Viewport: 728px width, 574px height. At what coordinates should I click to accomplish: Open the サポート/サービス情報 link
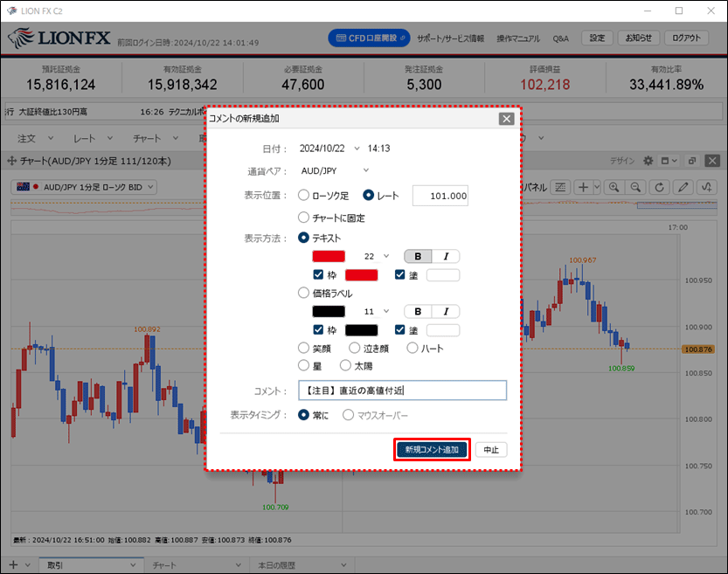coord(450,38)
